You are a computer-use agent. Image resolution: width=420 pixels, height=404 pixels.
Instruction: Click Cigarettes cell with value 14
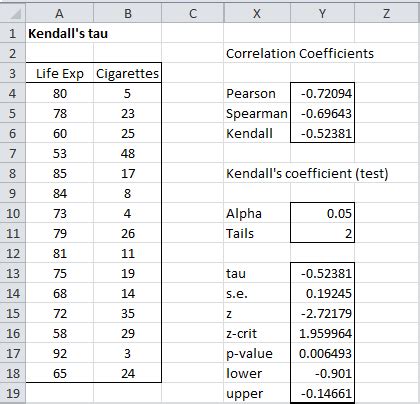(x=128, y=293)
